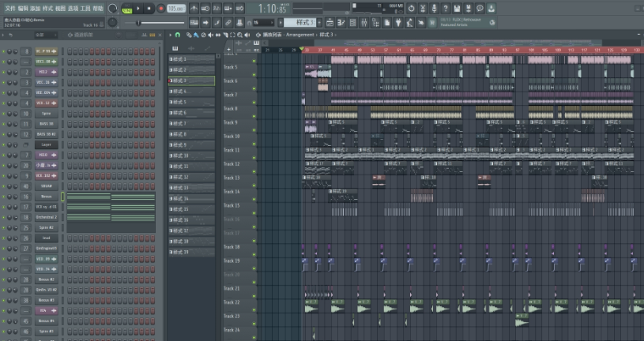Select 样式 5 in pattern picker

click(191, 102)
